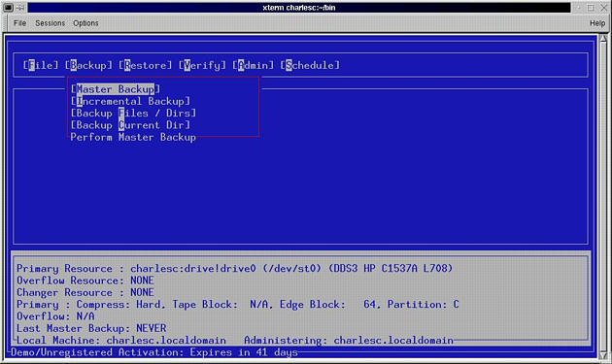Viewport: 612px width, 364px height.
Task: Open the Help menu
Action: click(x=597, y=23)
